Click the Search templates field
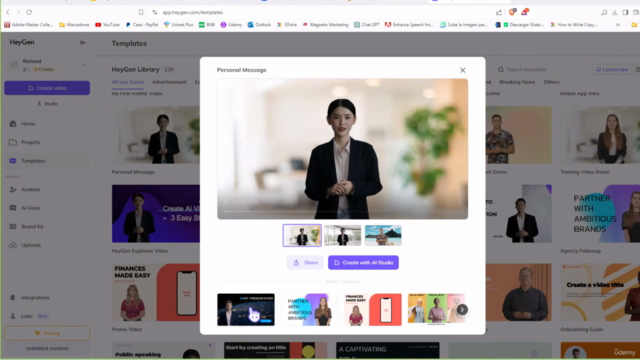Screen dimensions: 640x360 click(x=541, y=69)
